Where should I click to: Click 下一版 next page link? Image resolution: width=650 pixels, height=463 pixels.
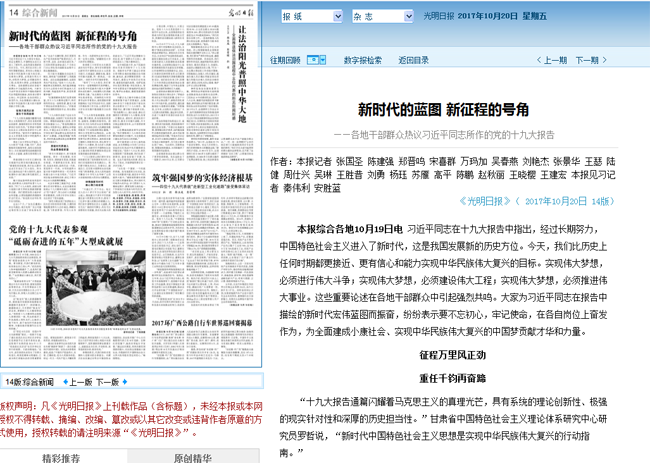click(x=108, y=382)
